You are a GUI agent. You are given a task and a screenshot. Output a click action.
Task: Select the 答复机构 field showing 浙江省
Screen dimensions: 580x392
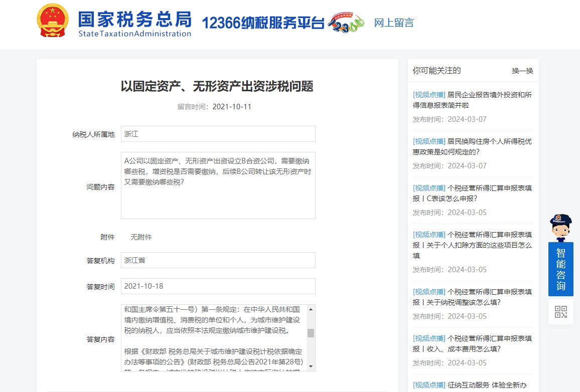(218, 260)
